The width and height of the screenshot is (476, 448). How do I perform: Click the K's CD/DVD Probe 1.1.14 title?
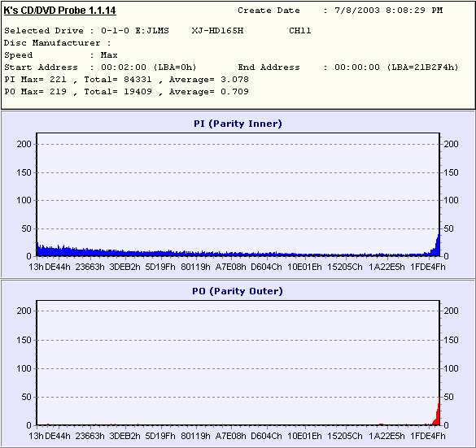(x=59, y=11)
